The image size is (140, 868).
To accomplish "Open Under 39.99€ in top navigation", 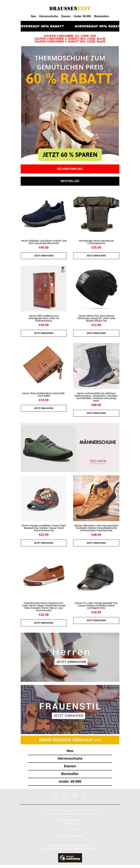I will coord(82,16).
